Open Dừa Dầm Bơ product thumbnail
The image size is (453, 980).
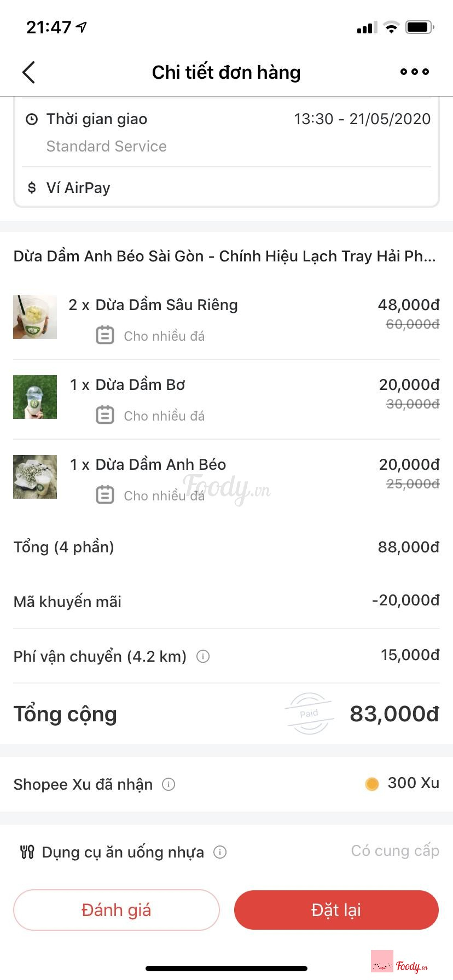click(35, 397)
